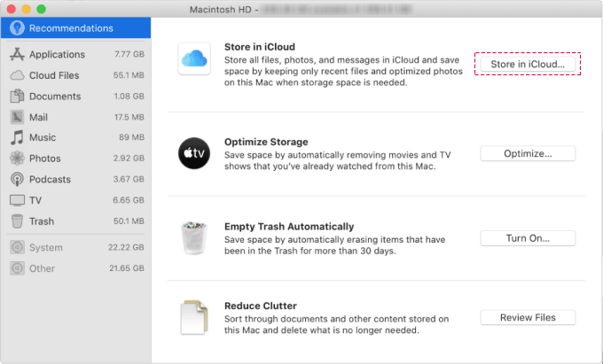Click the System storage label

(46, 247)
